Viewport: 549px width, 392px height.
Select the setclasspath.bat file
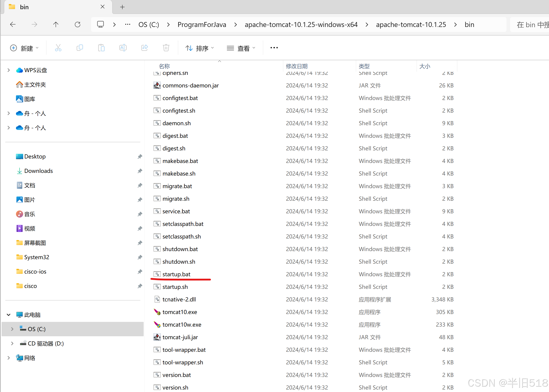pyautogui.click(x=183, y=224)
